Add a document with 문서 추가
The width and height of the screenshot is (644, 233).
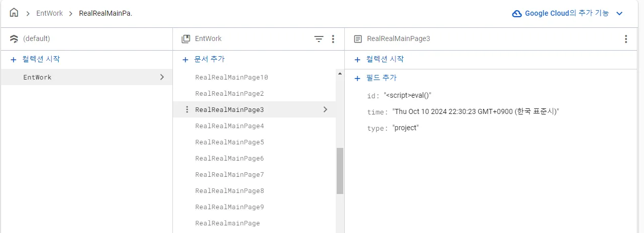coord(203,59)
